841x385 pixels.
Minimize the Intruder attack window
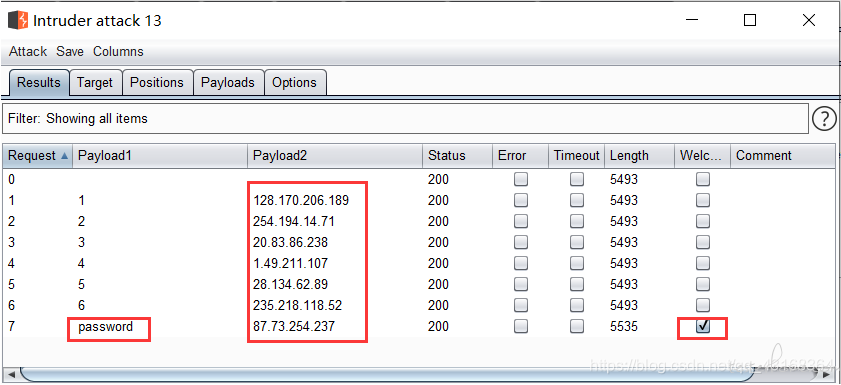pyautogui.click(x=692, y=20)
